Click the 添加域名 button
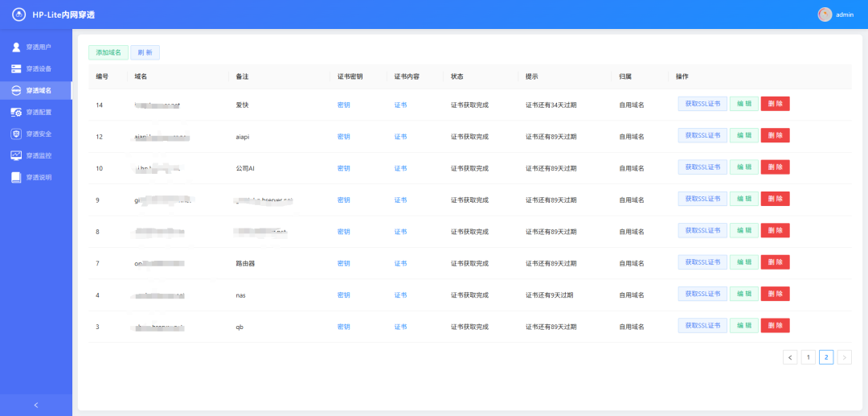The height and width of the screenshot is (416, 868). pos(108,52)
